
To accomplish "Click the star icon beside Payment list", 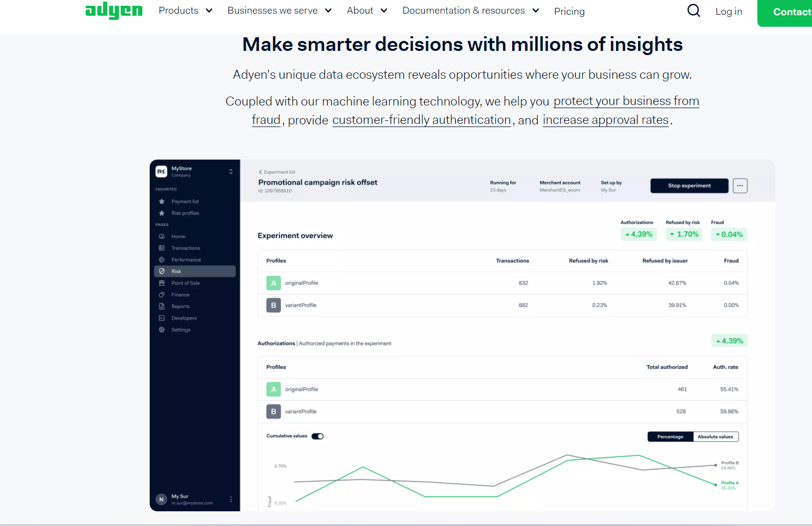I will 162,202.
